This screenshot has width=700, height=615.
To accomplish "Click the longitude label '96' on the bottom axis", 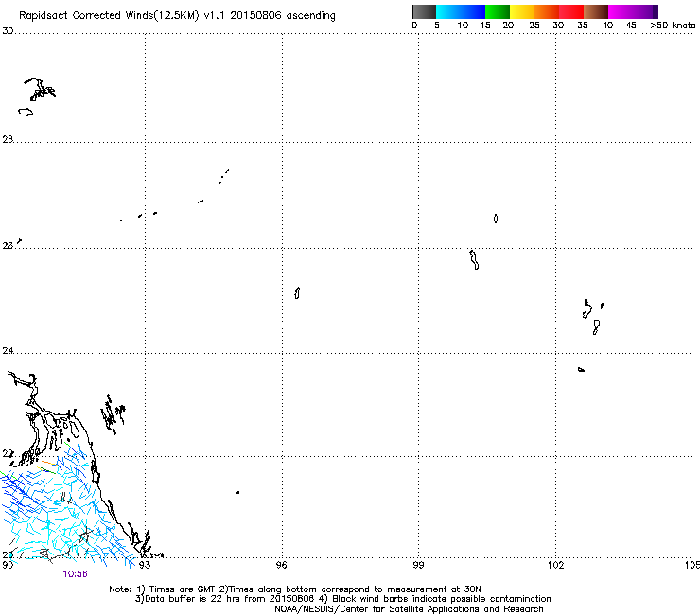I will pos(281,565).
